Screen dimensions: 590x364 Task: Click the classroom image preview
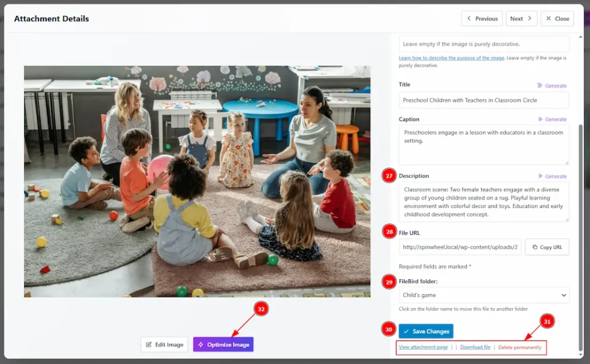[197, 181]
